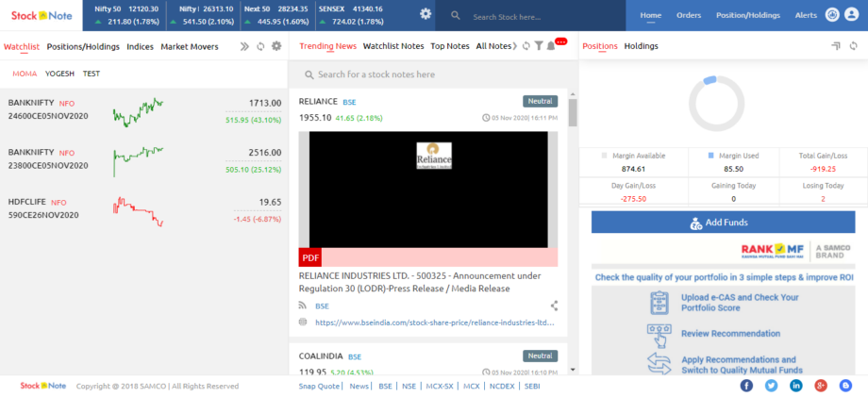Image resolution: width=868 pixels, height=397 pixels.
Task: Click the notes feed scrollbar thumb
Action: pos(573,112)
